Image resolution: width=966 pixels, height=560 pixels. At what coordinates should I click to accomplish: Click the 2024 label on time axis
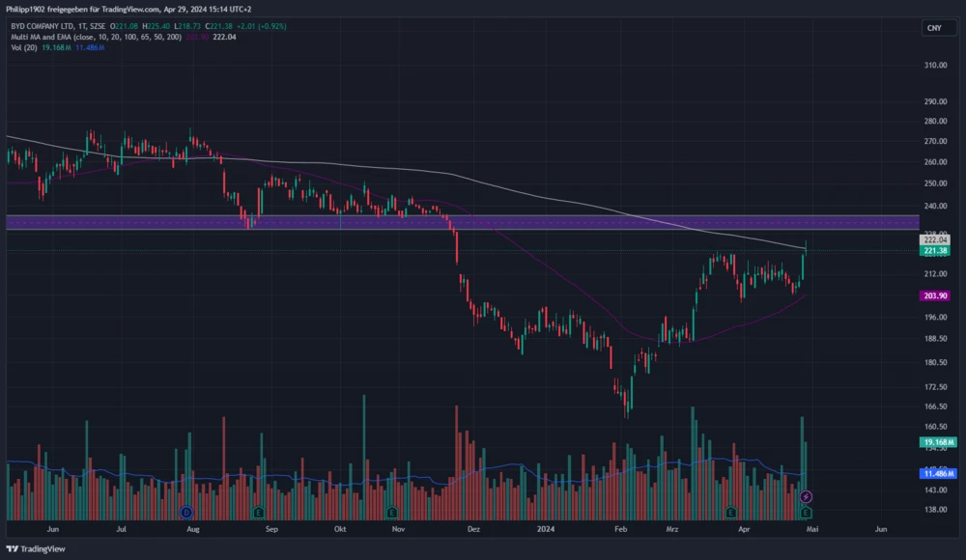[x=546, y=529]
